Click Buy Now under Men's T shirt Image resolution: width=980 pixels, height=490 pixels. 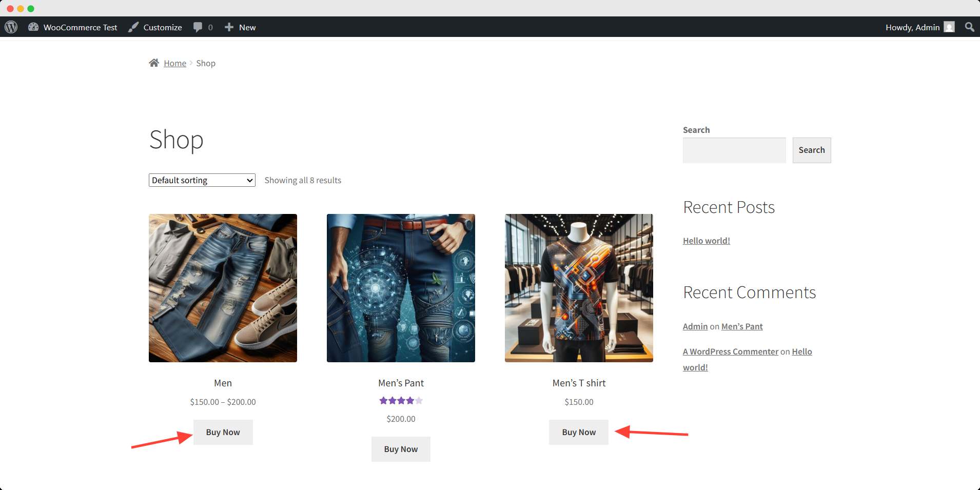579,432
